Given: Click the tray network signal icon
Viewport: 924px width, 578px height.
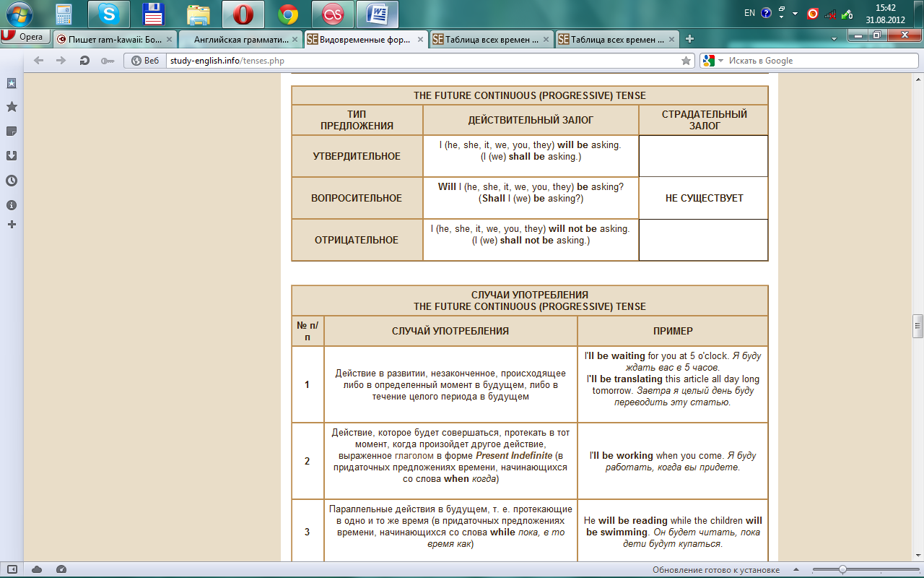Looking at the screenshot, I should click(830, 14).
